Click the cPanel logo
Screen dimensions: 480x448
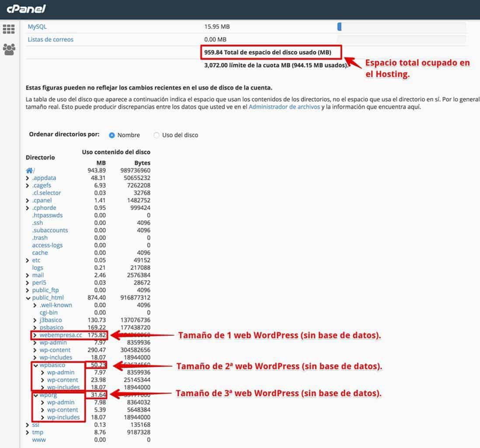pos(26,9)
